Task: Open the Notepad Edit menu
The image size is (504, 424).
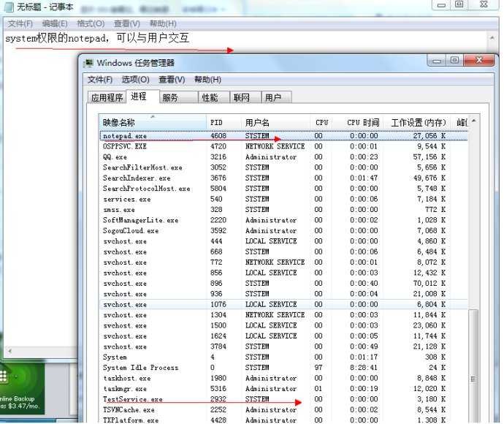Action: 55,23
